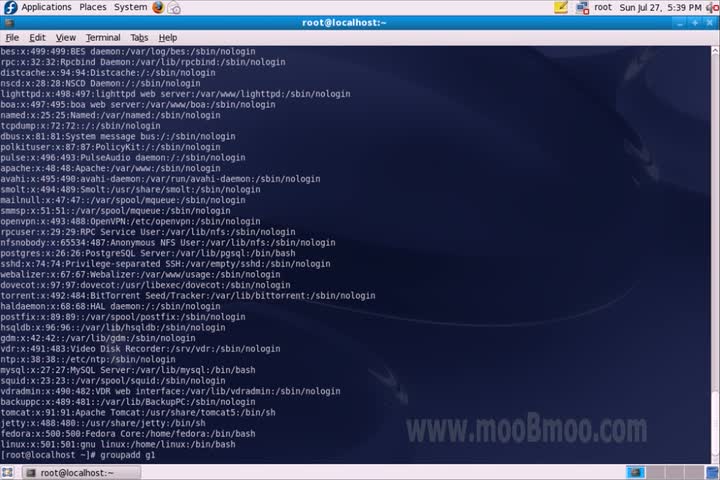Click the apache:x:48:48 line
This screenshot has width=720, height=480.
click(x=110, y=168)
